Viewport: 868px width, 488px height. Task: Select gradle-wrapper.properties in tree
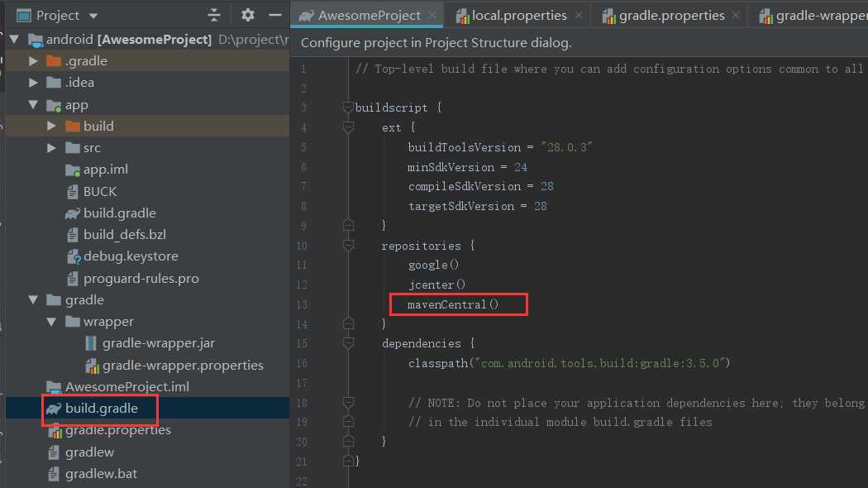(183, 365)
